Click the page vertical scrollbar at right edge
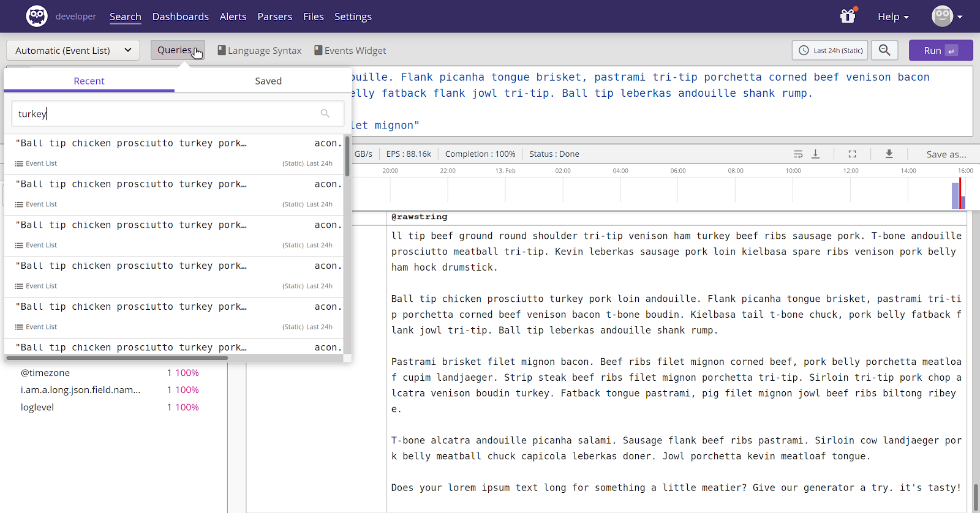The height and width of the screenshot is (513, 980). [976, 497]
